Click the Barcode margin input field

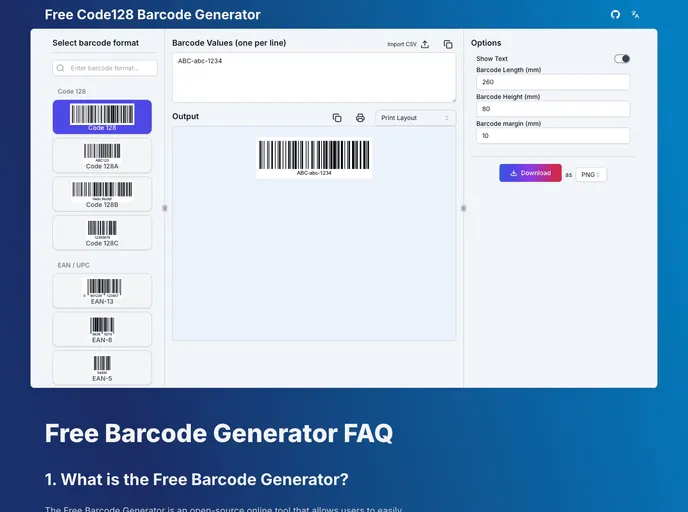coord(553,136)
